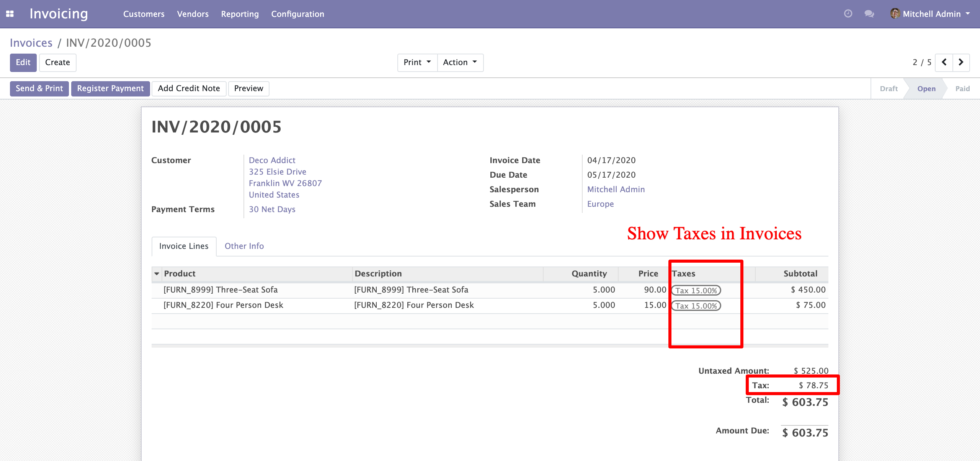
Task: Go to previous invoice record arrow
Action: tap(944, 62)
